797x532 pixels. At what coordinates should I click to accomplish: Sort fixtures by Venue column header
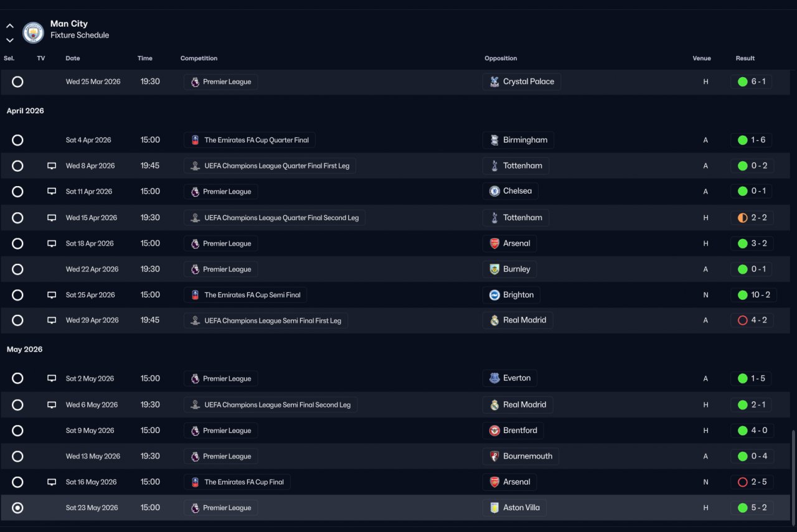702,58
